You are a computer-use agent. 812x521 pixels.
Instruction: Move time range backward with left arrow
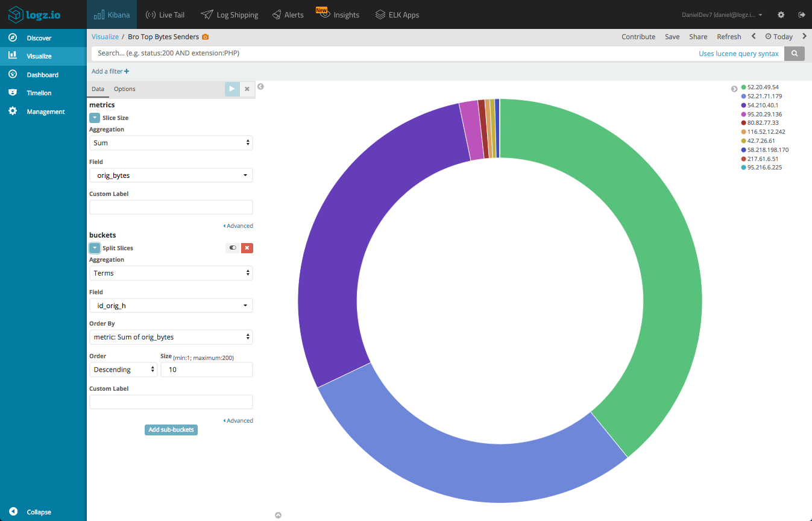754,36
